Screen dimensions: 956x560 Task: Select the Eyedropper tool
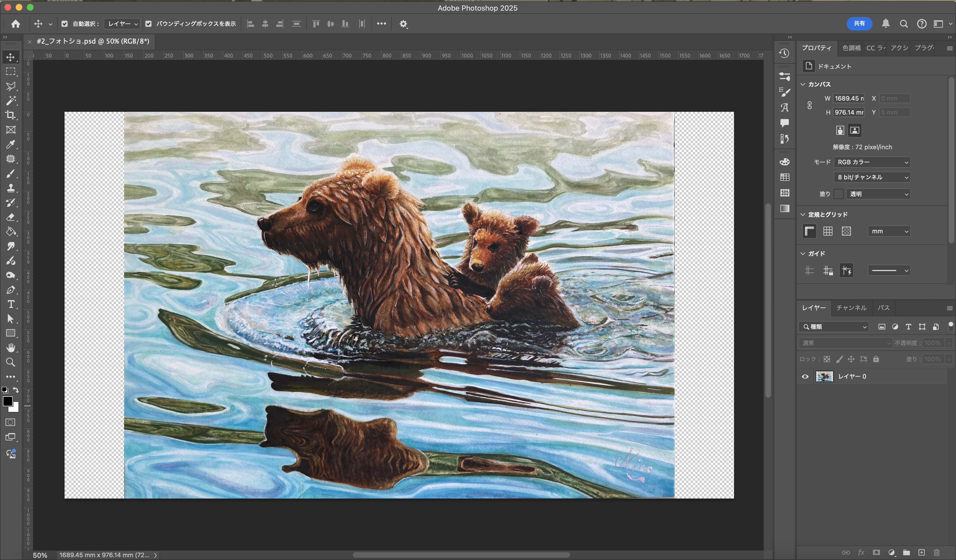[x=11, y=144]
